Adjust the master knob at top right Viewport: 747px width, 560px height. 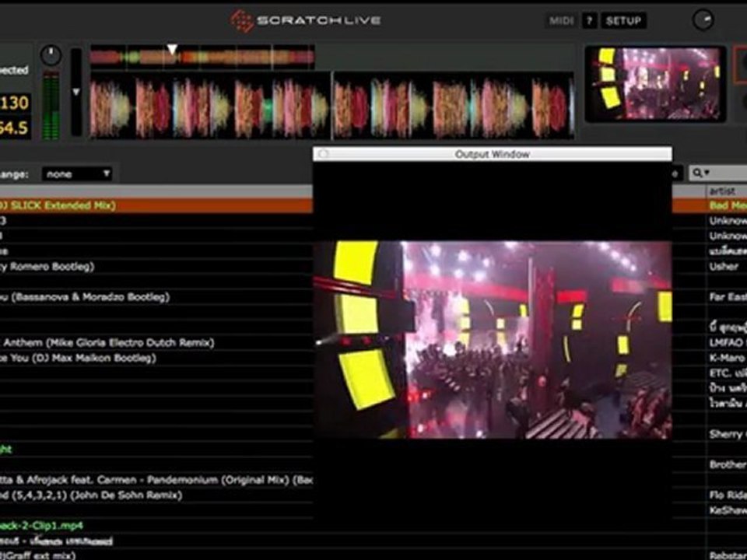click(x=703, y=21)
